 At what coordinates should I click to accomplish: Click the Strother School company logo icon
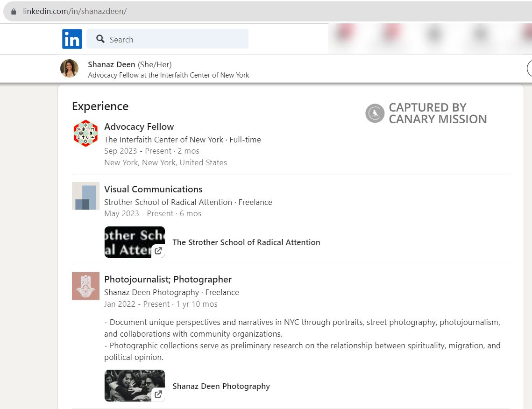tap(85, 196)
